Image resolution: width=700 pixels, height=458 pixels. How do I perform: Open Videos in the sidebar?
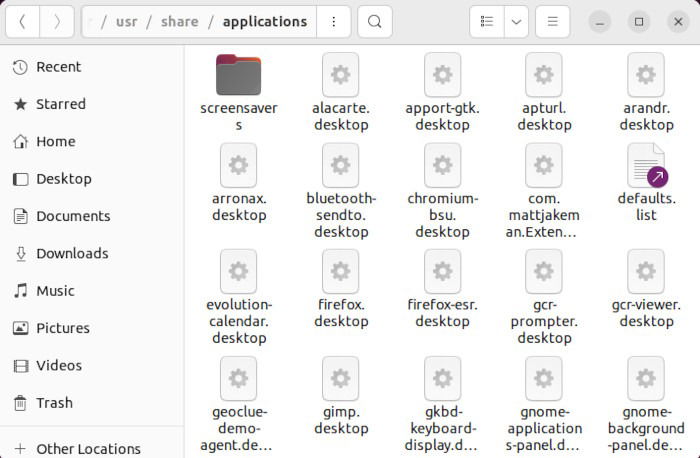pos(92,366)
